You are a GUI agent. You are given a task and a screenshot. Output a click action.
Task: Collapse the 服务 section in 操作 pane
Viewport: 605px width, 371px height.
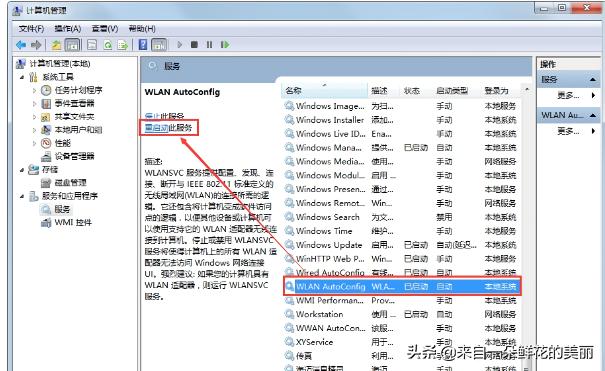click(x=593, y=80)
